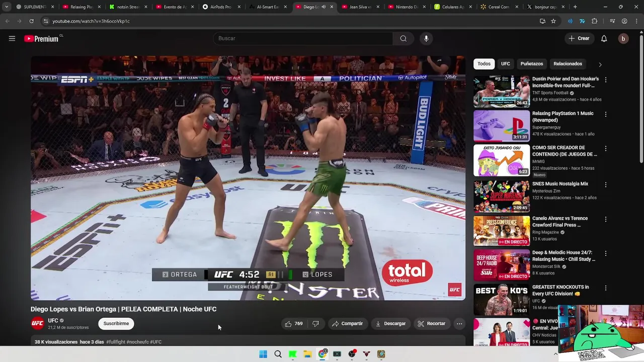The image size is (644, 362).
Task: Open the YouTube hamburger guide menu
Action: click(12, 38)
